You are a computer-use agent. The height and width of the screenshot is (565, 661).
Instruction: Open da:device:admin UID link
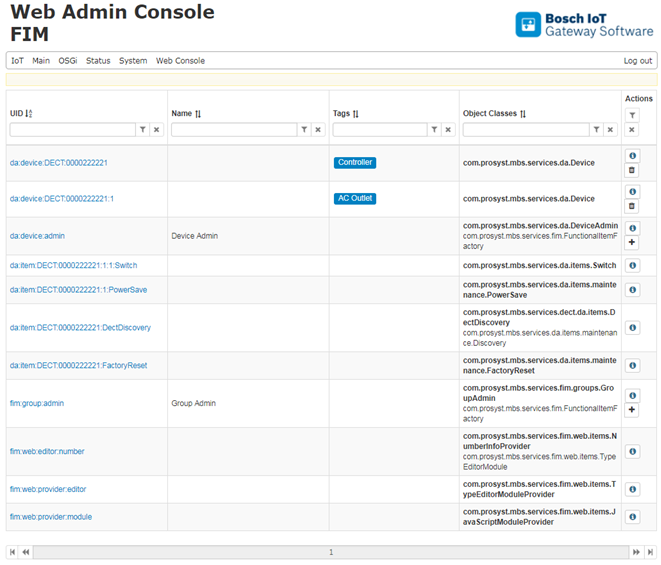tap(37, 236)
